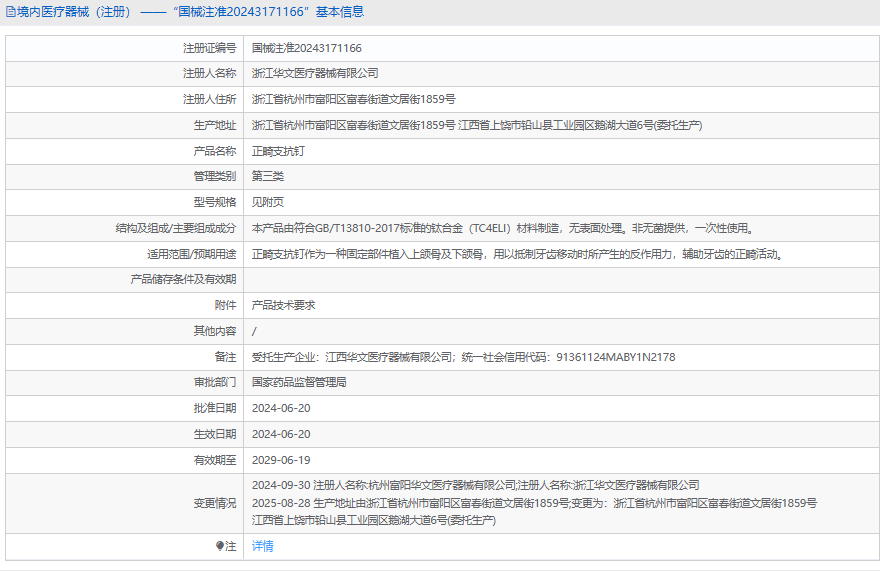The image size is (880, 571).
Task: Click management category value 第三类
Action: pos(268,176)
